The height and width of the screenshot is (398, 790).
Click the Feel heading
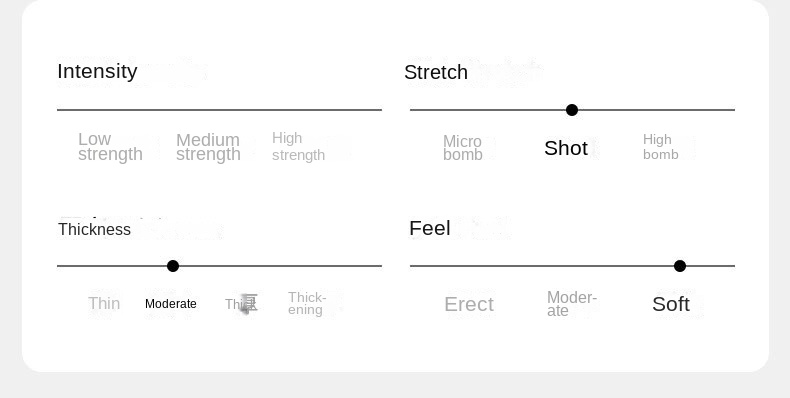(430, 228)
